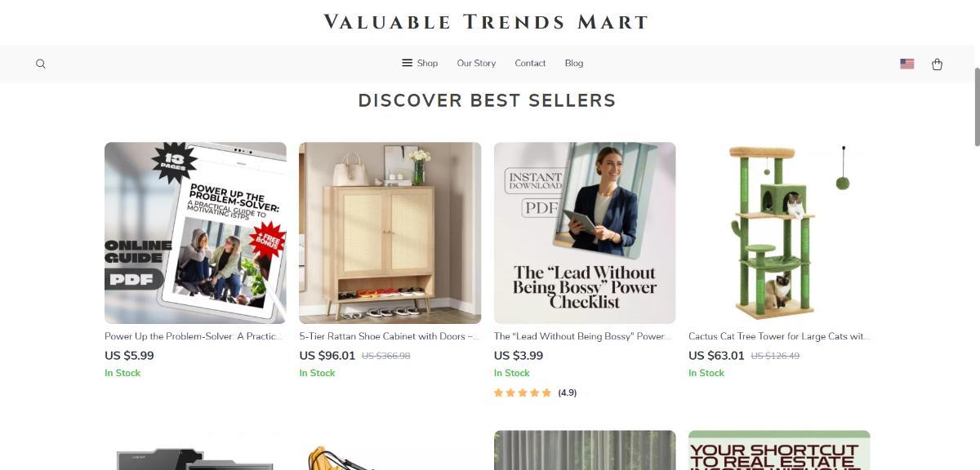Open 5-Tier Rattan Shoe Cabinet title link

point(389,336)
